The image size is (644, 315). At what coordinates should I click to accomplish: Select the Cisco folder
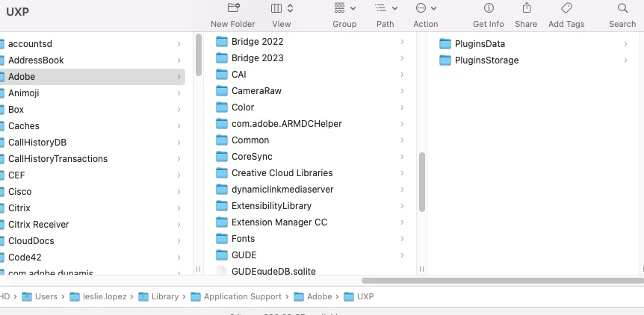(93, 192)
